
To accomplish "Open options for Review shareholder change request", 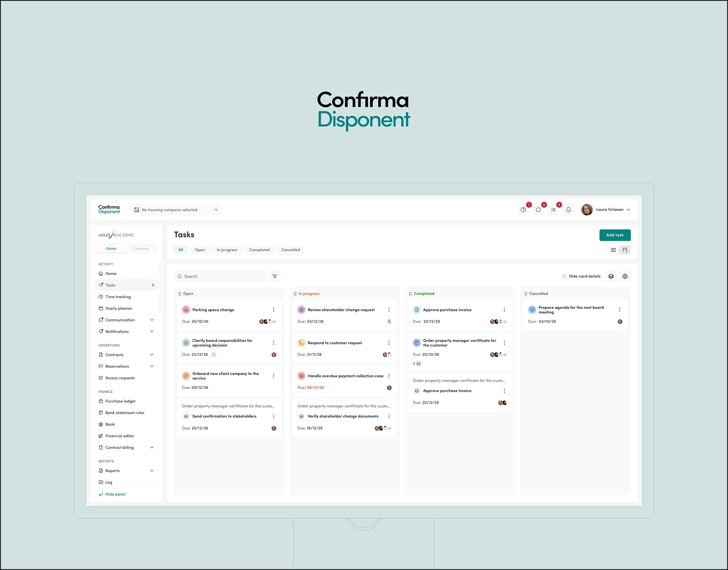I will [x=389, y=310].
